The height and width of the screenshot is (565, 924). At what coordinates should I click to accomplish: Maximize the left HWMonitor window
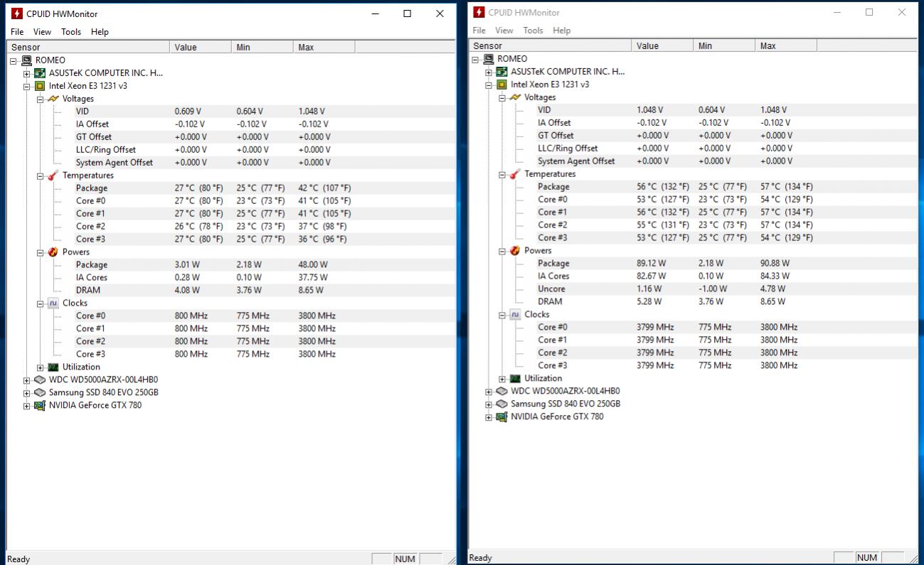tap(407, 14)
